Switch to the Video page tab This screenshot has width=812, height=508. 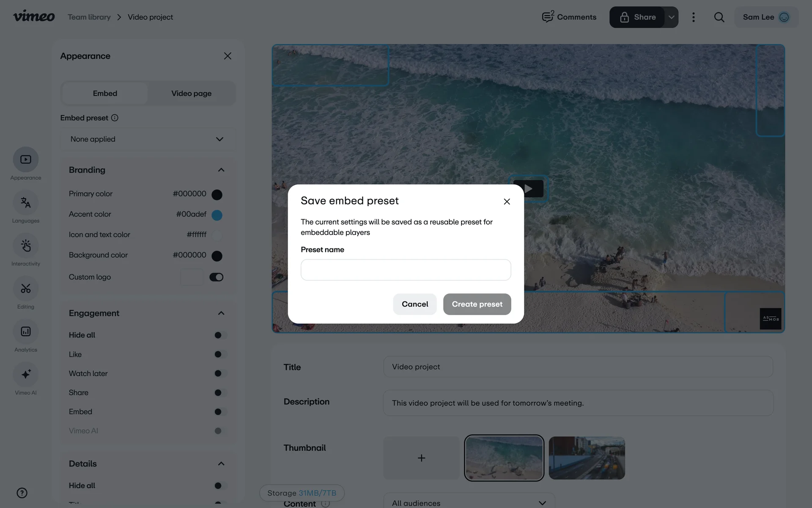point(191,94)
